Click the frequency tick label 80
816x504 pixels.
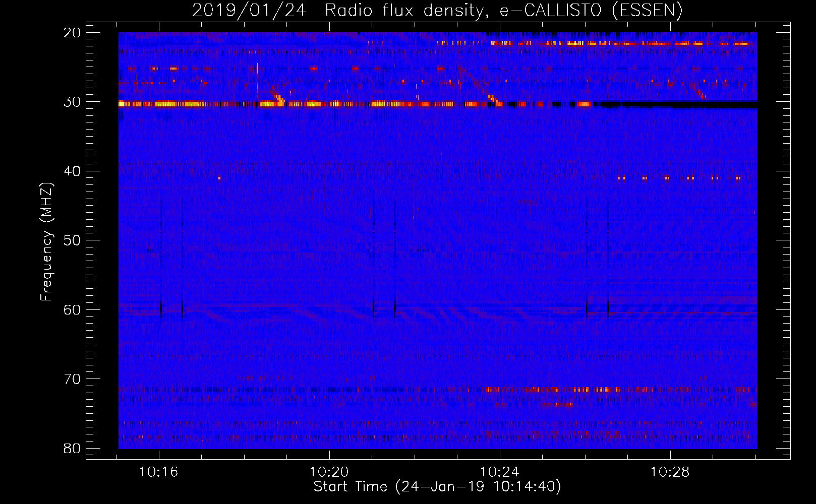click(x=73, y=449)
